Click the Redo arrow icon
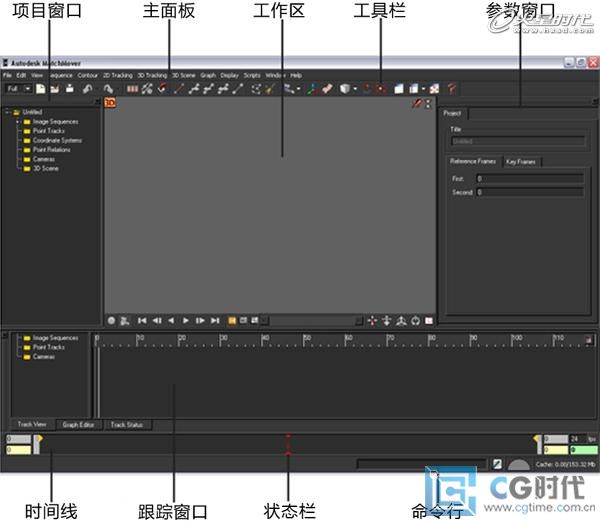Screen dimensions: 600x521 pyautogui.click(x=108, y=89)
